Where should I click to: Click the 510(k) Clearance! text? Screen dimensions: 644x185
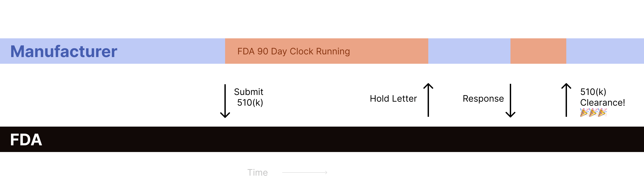click(x=602, y=97)
